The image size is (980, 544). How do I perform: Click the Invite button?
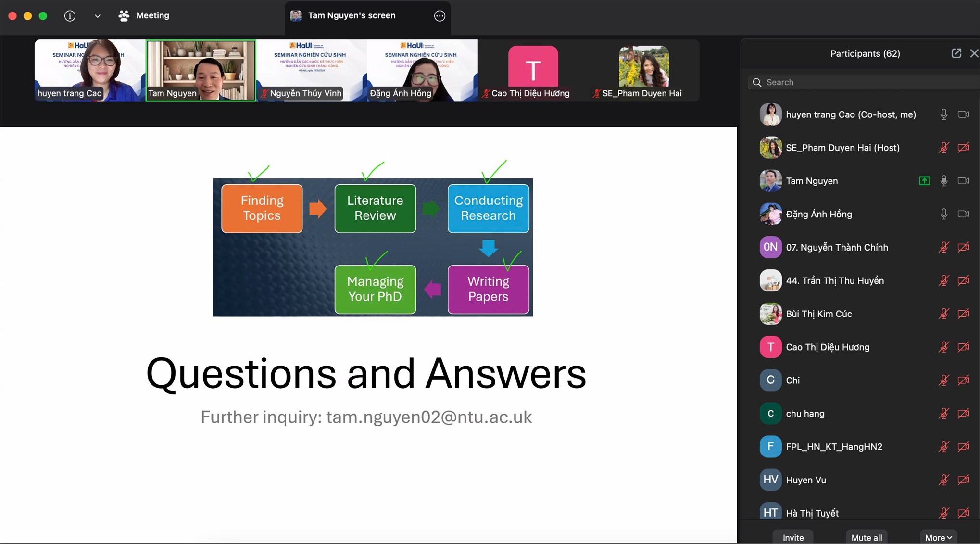click(x=793, y=537)
